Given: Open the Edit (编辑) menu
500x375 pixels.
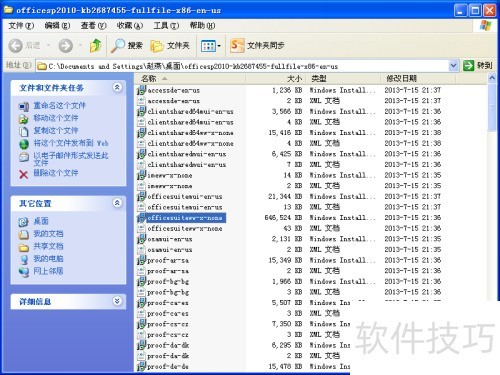Looking at the screenshot, I should click(57, 25).
